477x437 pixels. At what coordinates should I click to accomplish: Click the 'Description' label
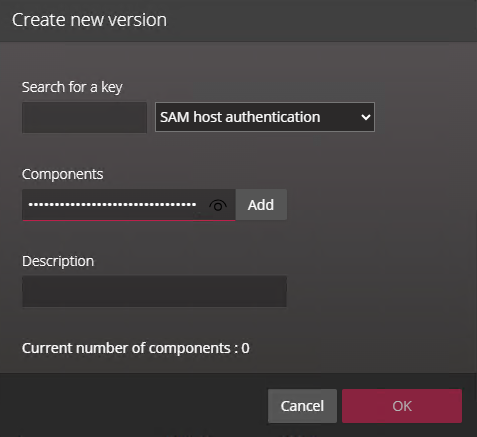point(58,261)
